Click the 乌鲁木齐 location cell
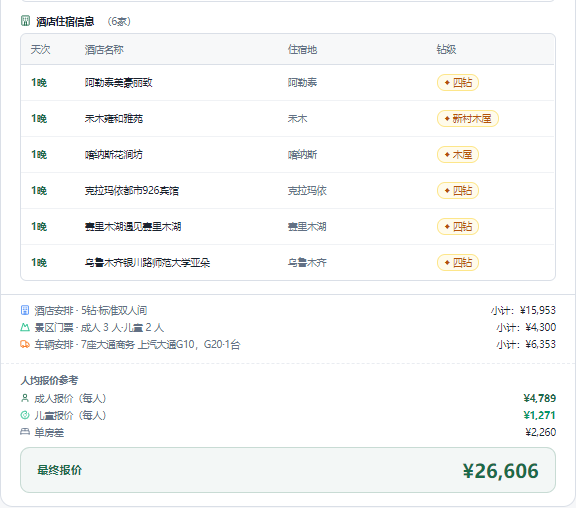 (307, 262)
